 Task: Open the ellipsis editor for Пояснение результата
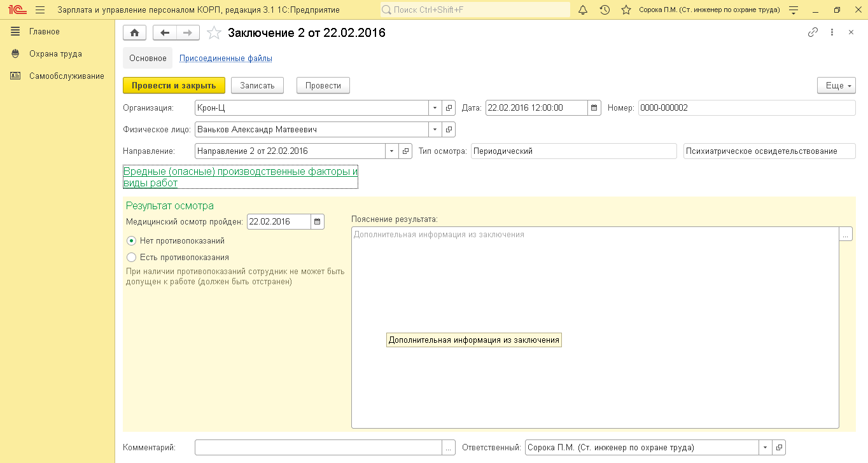[x=846, y=235]
